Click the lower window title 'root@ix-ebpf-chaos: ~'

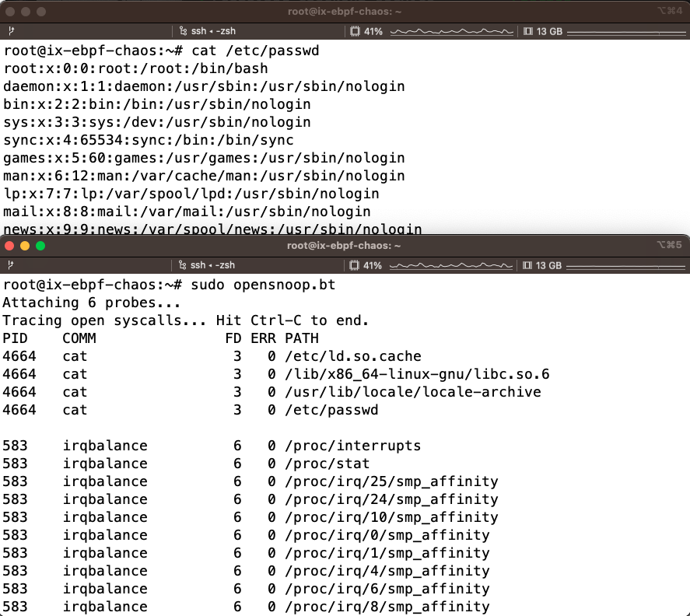[x=344, y=246]
